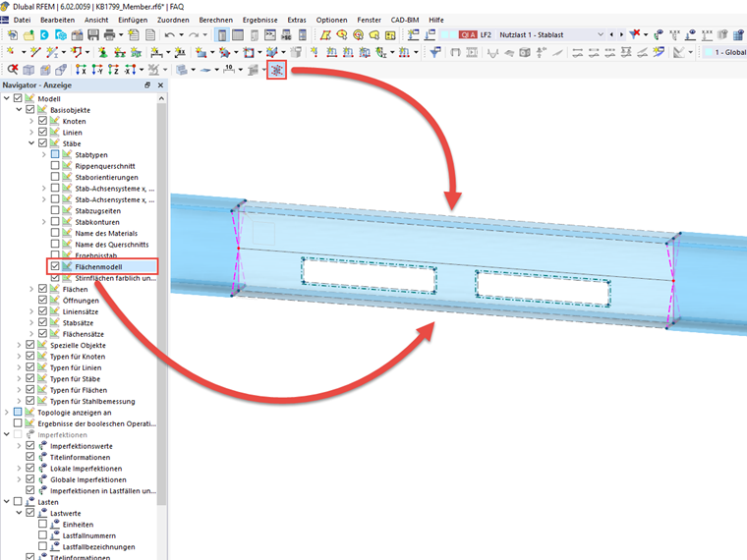Click the Navigator vertical scrollbar

point(161,305)
